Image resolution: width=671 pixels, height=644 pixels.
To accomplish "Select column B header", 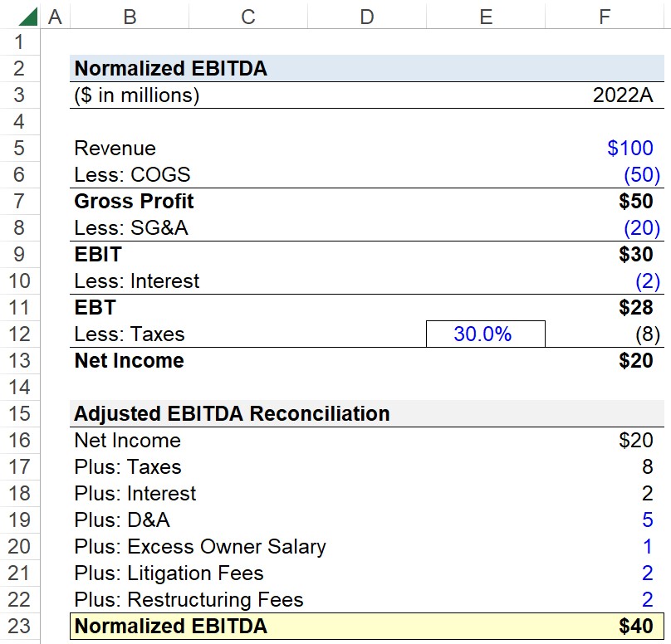I will (x=130, y=17).
